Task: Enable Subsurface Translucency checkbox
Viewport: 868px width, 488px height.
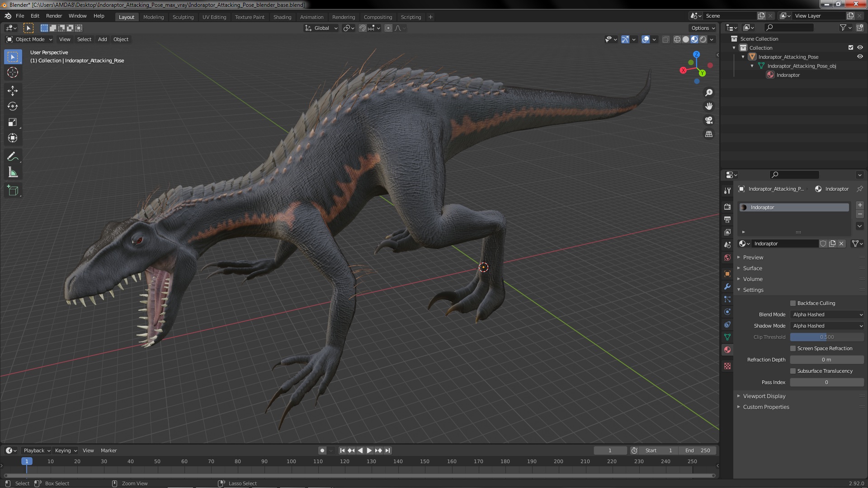Action: click(793, 371)
